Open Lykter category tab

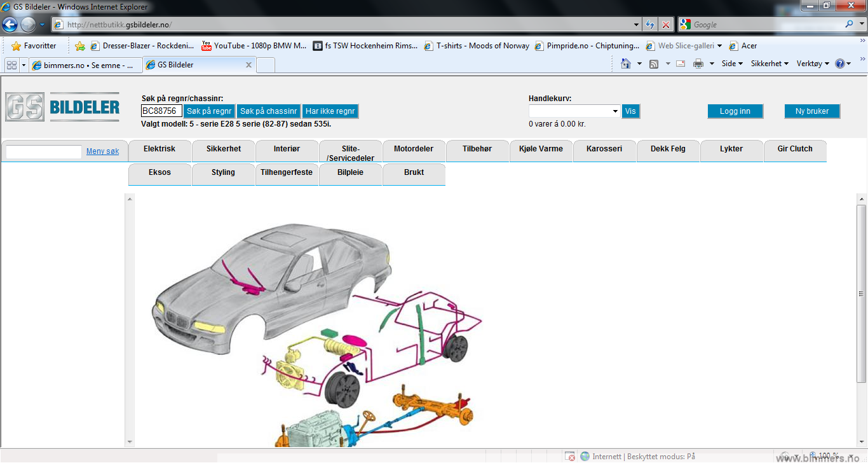tap(731, 151)
